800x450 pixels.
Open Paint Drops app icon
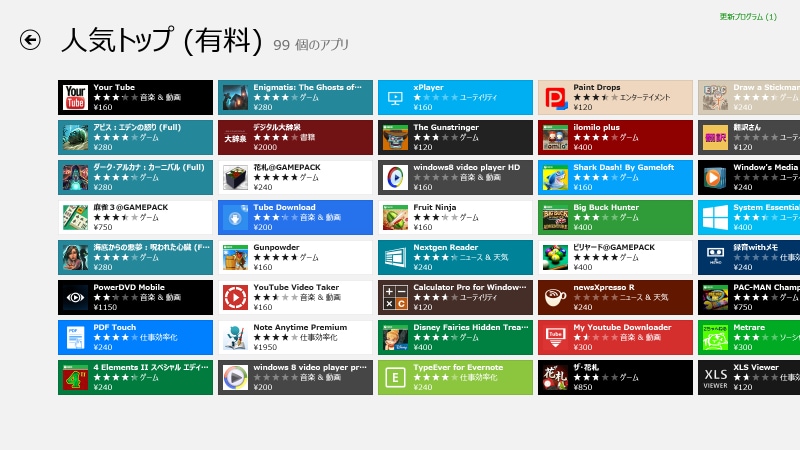tap(555, 97)
